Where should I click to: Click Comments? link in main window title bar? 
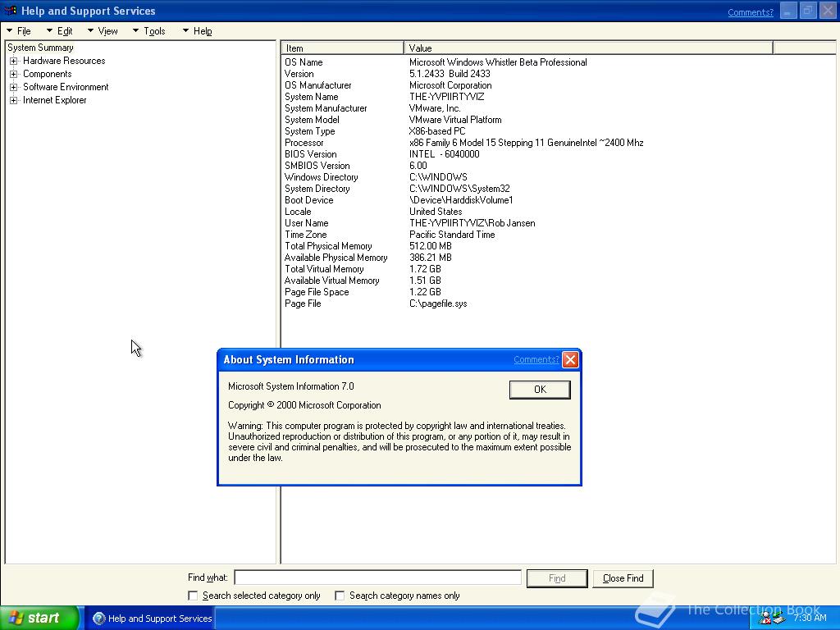(750, 12)
